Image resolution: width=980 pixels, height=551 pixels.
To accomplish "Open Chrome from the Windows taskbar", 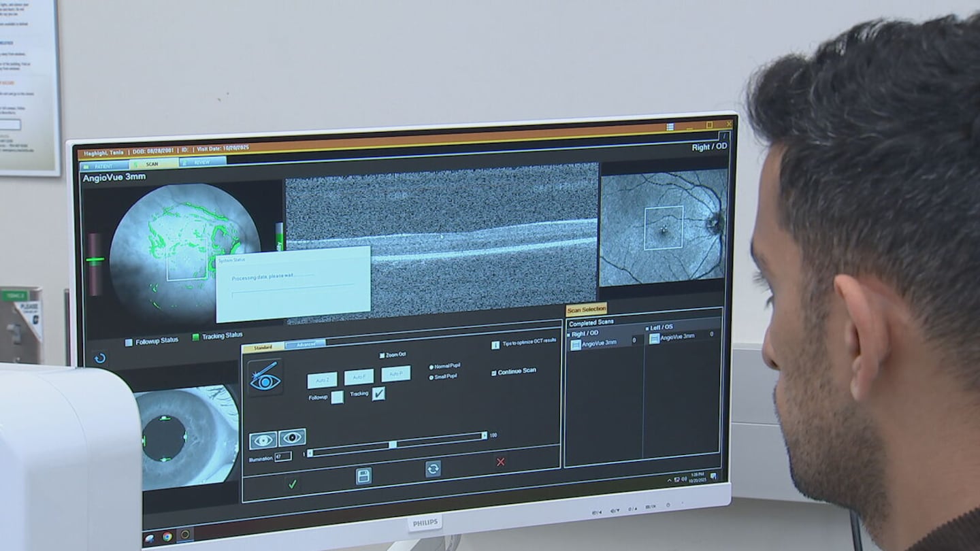I will [x=167, y=537].
